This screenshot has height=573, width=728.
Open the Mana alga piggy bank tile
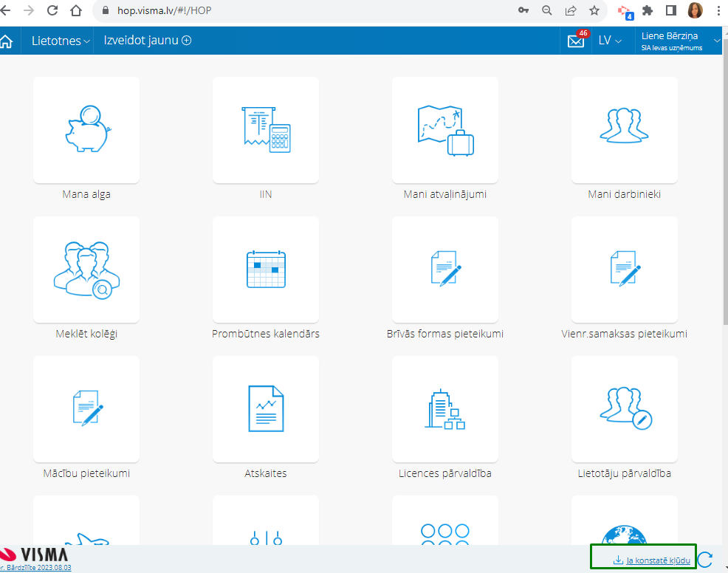pos(86,130)
